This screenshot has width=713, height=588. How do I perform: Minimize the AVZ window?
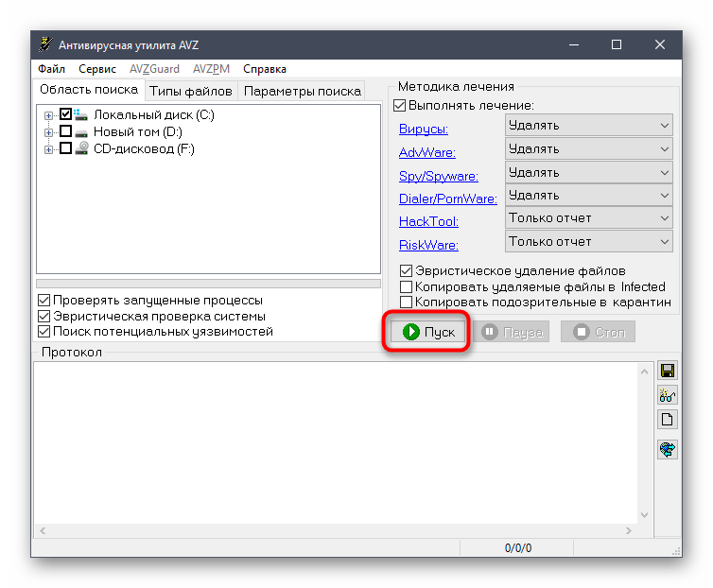pos(574,44)
